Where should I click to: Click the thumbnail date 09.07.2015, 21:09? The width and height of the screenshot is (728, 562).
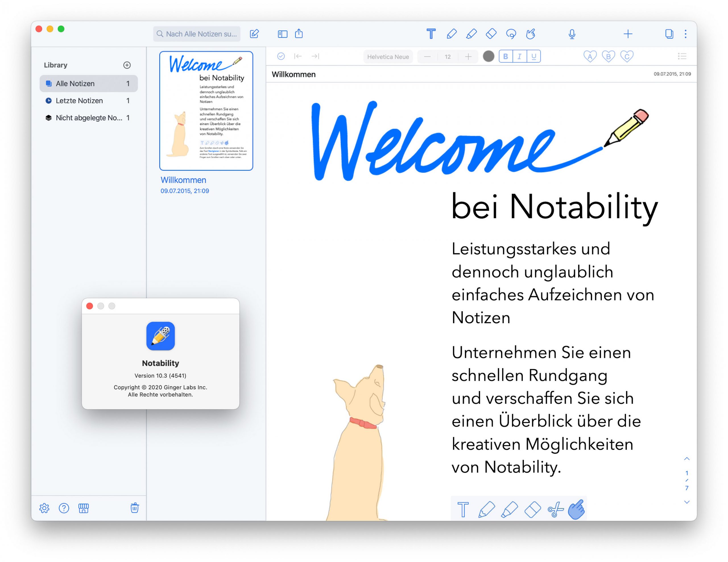(185, 191)
